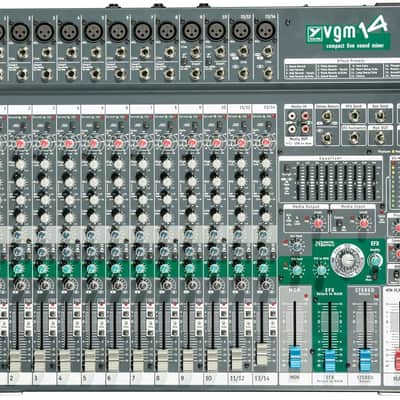Move the 13/14 channel fader
The height and width of the screenshot is (400, 400).
tap(261, 354)
